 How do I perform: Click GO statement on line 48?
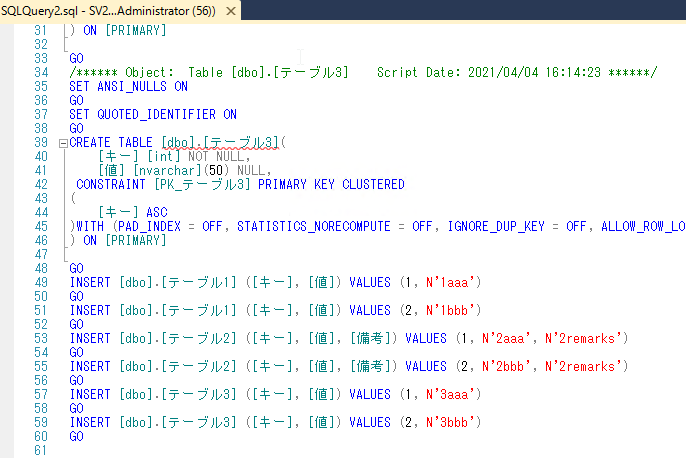pos(76,268)
